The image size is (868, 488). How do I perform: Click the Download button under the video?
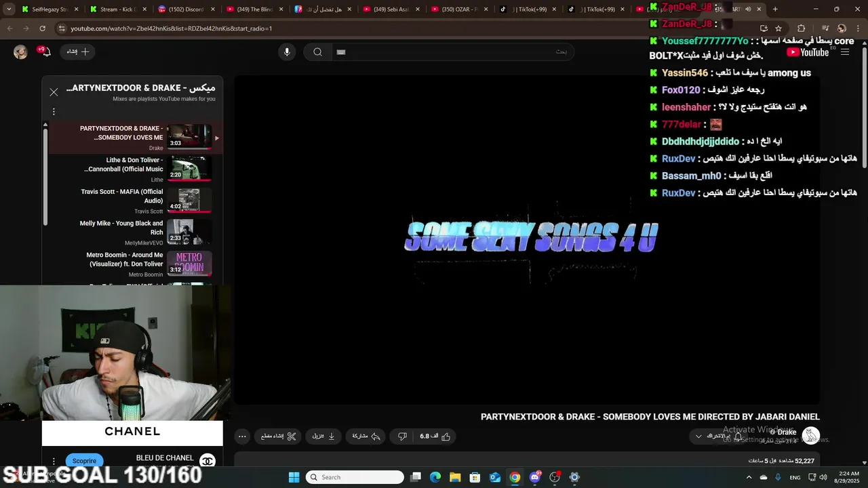point(323,436)
